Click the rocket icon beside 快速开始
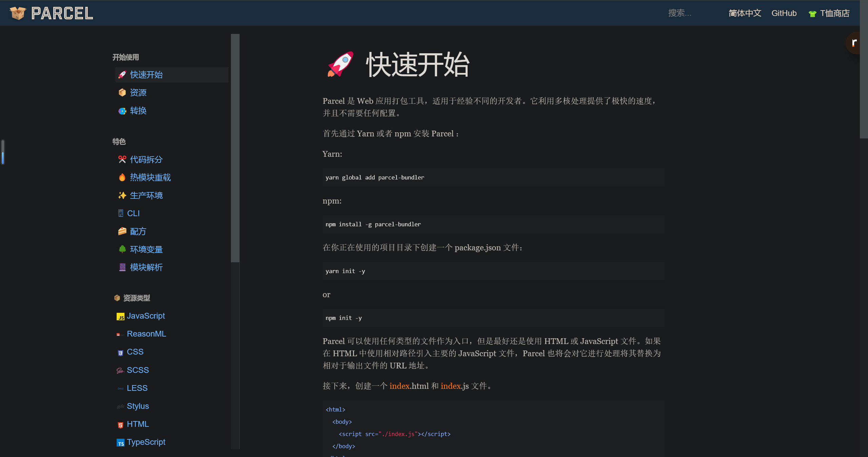The width and height of the screenshot is (868, 457). tap(122, 75)
